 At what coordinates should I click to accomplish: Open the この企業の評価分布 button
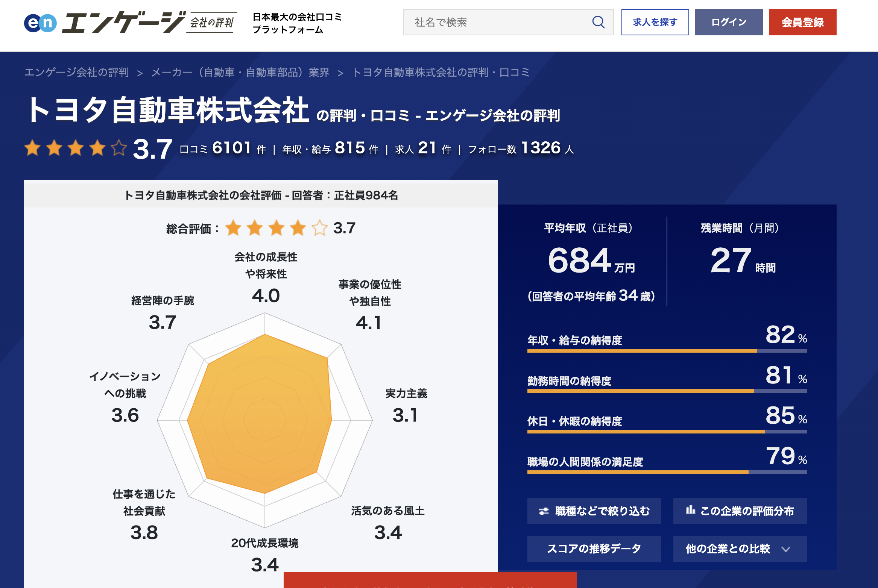[x=740, y=511]
